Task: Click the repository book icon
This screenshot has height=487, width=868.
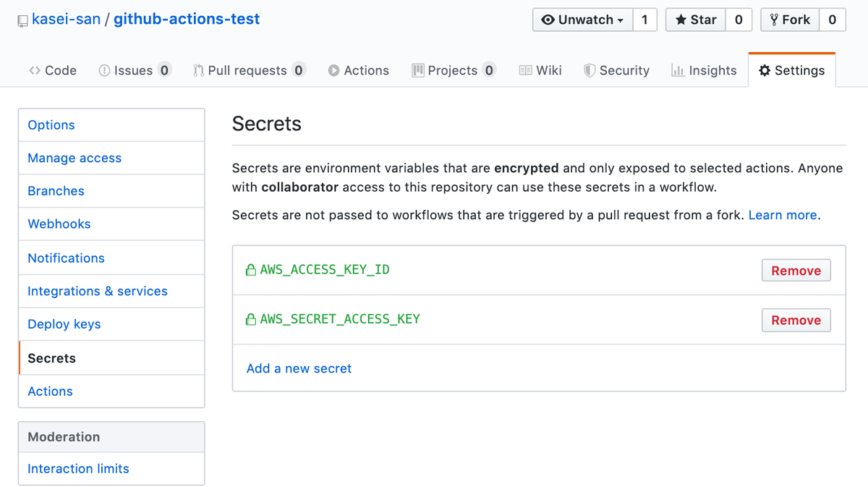Action: [x=23, y=21]
